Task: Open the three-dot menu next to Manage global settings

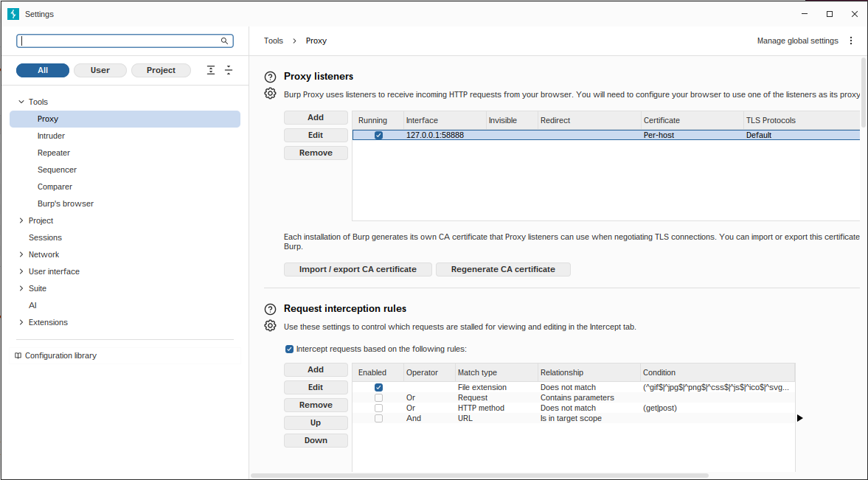Action: [x=851, y=41]
